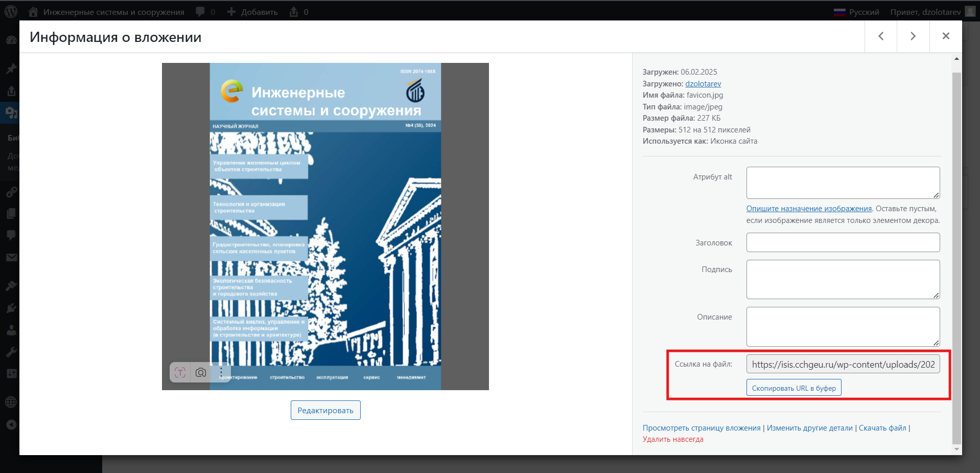Click the WordPress logo in admin bar
The height and width of the screenshot is (473, 980).
point(11,11)
